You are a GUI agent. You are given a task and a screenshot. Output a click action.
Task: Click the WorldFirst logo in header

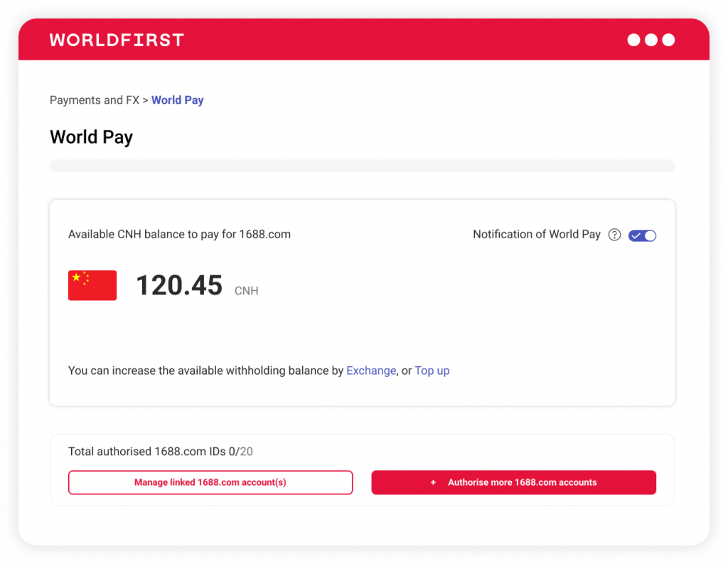tap(117, 40)
